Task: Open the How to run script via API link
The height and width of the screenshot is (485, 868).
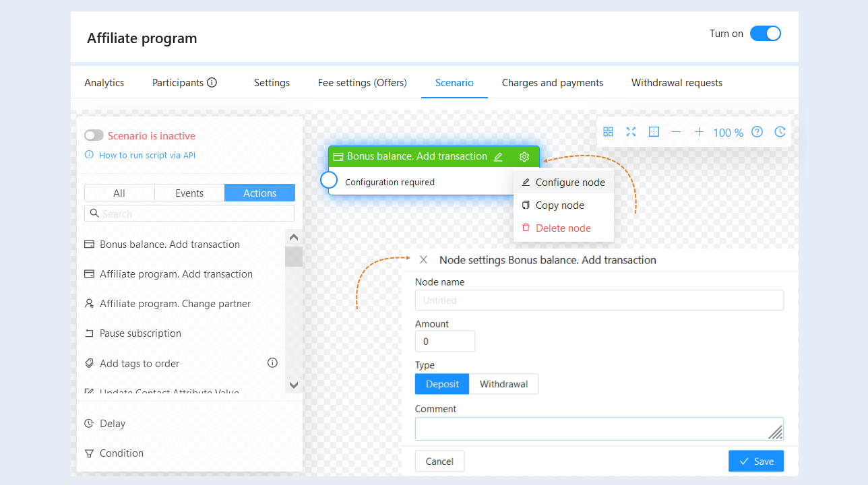Action: [x=147, y=155]
